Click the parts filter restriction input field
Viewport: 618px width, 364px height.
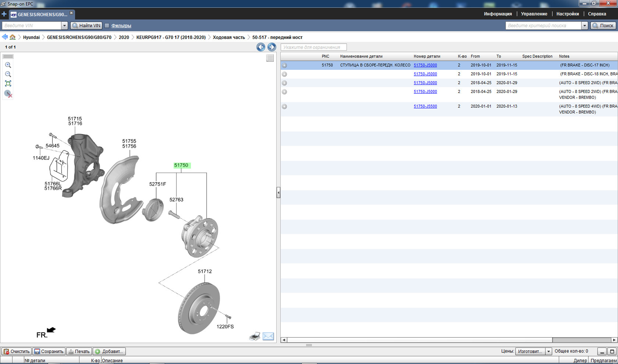(x=314, y=47)
